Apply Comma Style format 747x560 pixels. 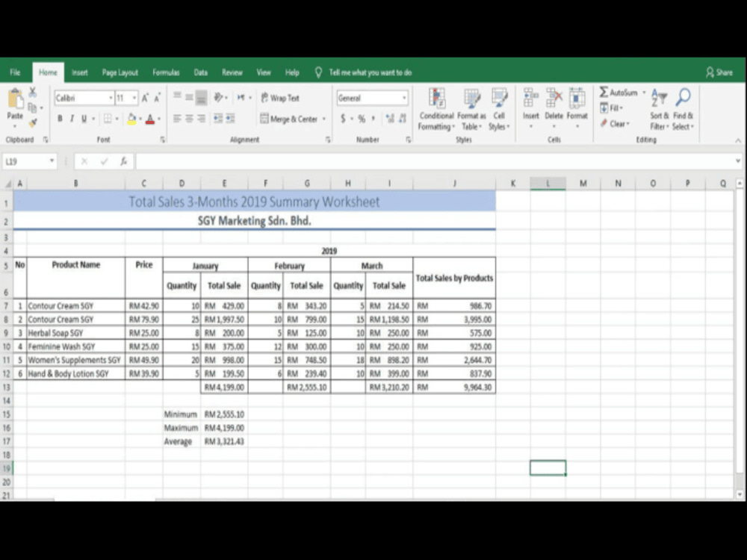pos(374,119)
